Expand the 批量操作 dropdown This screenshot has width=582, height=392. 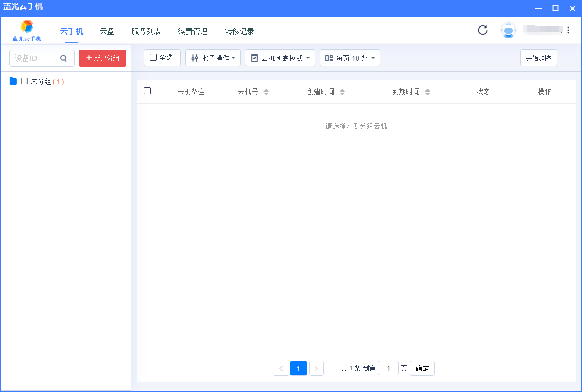pos(213,58)
